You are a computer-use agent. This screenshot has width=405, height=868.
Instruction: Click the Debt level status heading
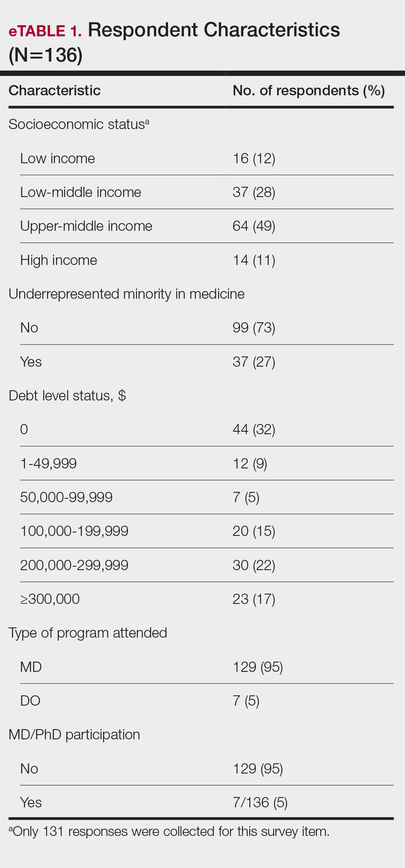click(67, 396)
